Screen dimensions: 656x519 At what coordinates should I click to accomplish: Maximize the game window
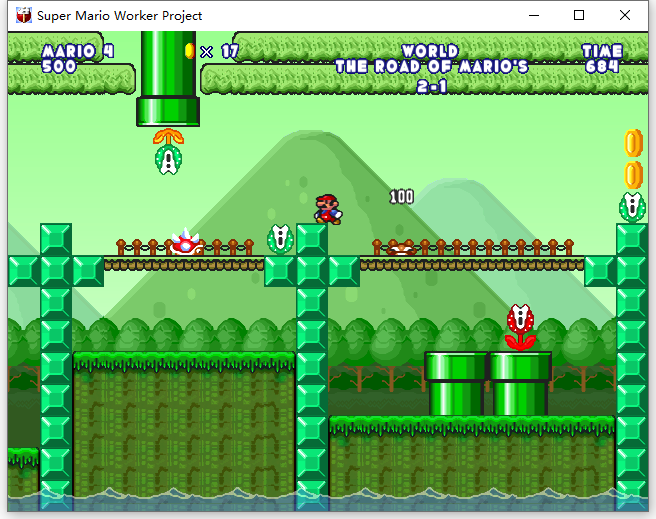coord(579,15)
